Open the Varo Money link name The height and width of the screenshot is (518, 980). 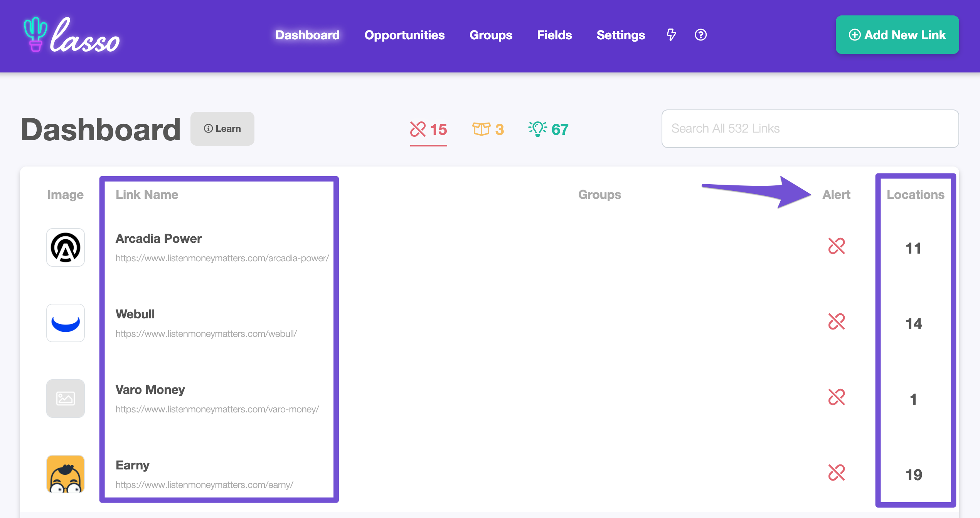click(150, 390)
